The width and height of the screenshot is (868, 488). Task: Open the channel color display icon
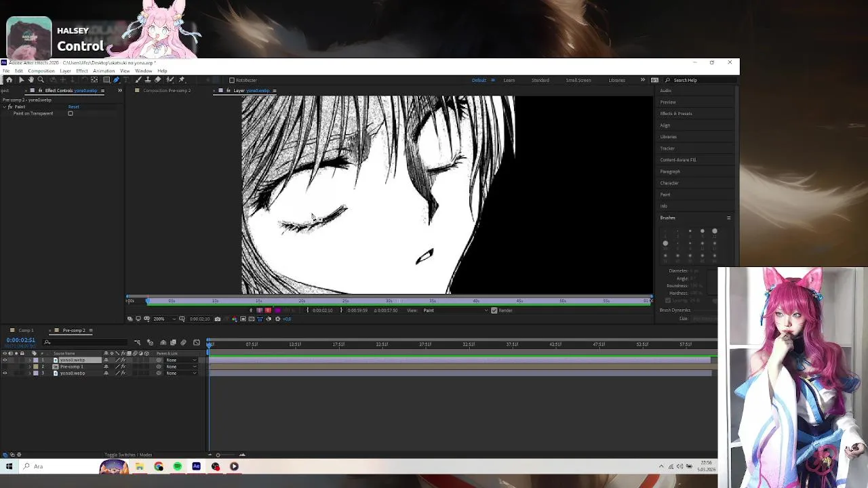234,319
